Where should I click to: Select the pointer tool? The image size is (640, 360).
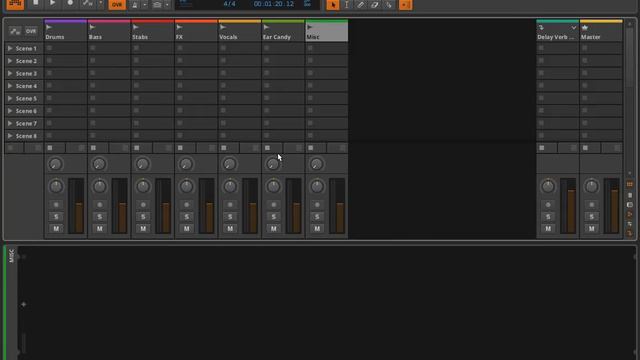(x=333, y=4)
